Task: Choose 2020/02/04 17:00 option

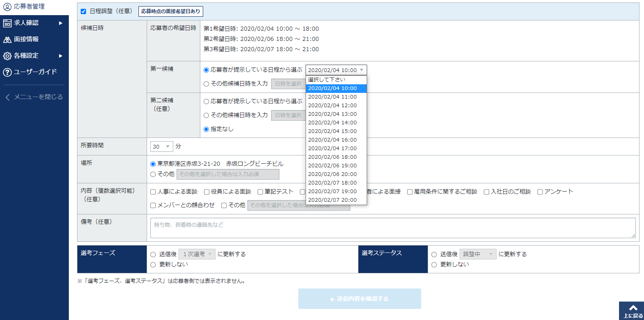Action: pyautogui.click(x=336, y=149)
